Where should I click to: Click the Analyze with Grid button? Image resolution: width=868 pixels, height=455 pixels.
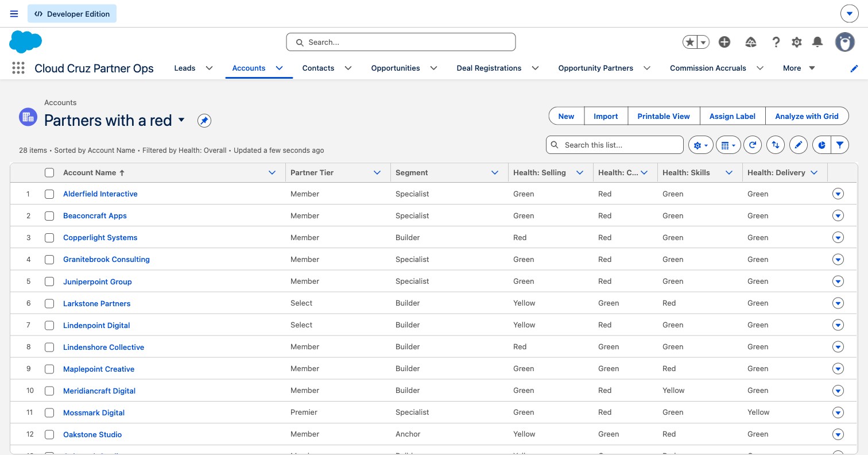click(x=807, y=116)
